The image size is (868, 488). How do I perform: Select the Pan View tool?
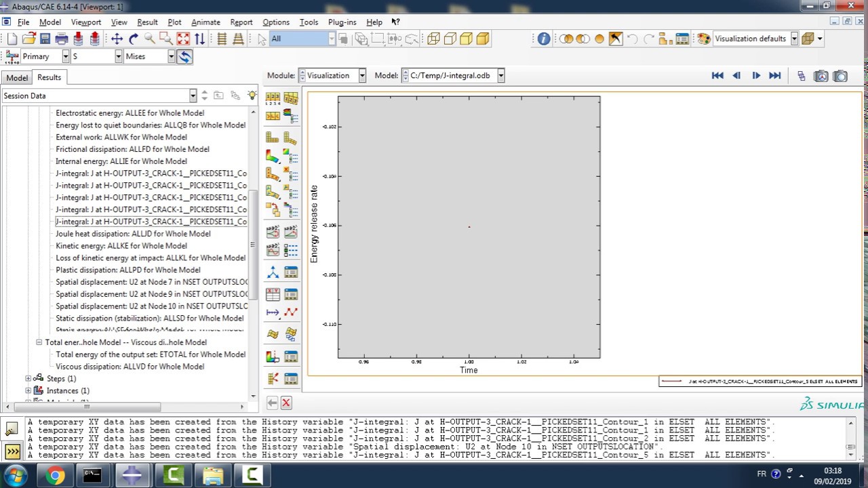[117, 39]
